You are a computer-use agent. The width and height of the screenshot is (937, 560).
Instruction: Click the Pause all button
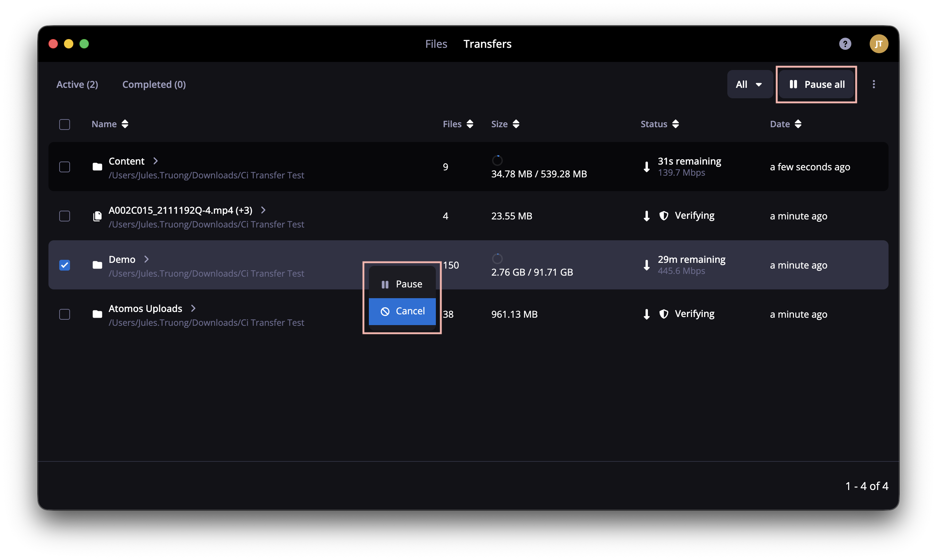pos(816,84)
